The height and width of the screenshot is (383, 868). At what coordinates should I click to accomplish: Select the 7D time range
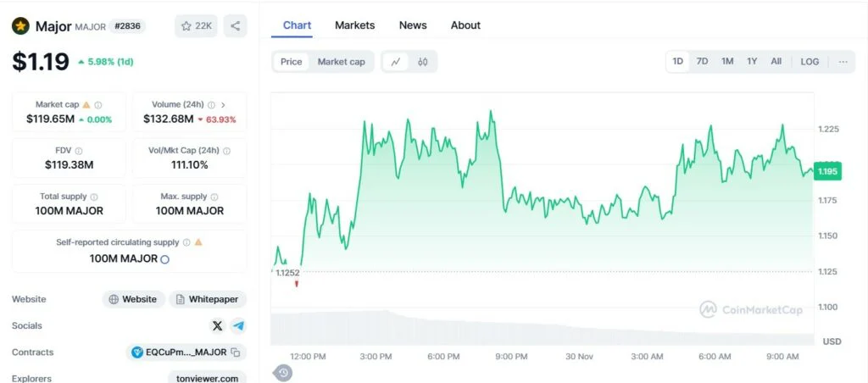702,62
